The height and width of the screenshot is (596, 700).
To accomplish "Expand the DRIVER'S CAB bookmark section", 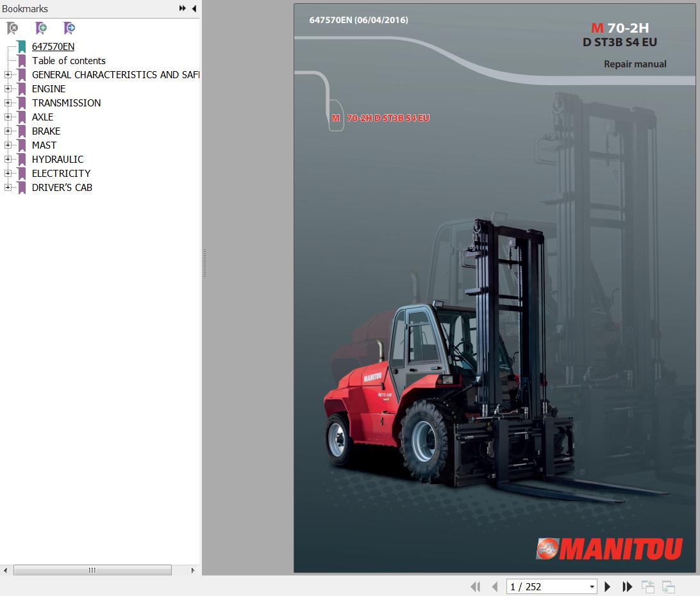I will pos(8,188).
